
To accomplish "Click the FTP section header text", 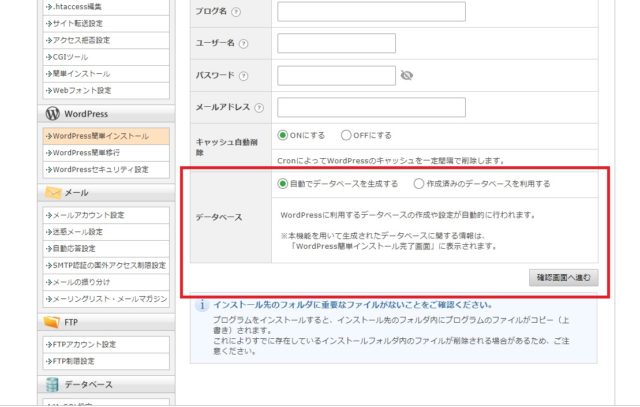I will pos(71,322).
